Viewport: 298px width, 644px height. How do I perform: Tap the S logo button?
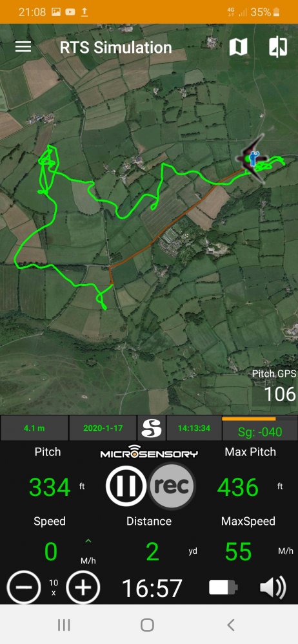tap(151, 428)
